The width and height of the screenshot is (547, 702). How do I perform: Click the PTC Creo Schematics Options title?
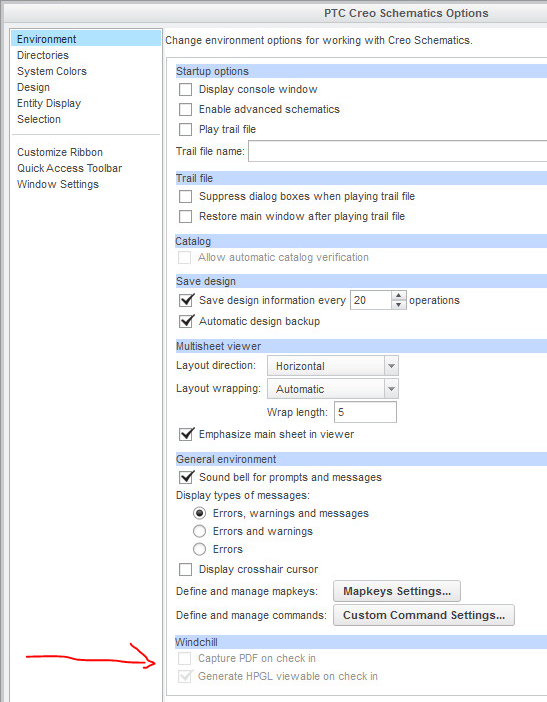pos(406,13)
